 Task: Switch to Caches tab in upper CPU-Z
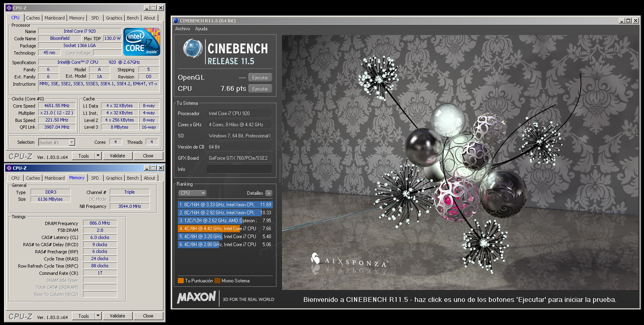pyautogui.click(x=33, y=18)
